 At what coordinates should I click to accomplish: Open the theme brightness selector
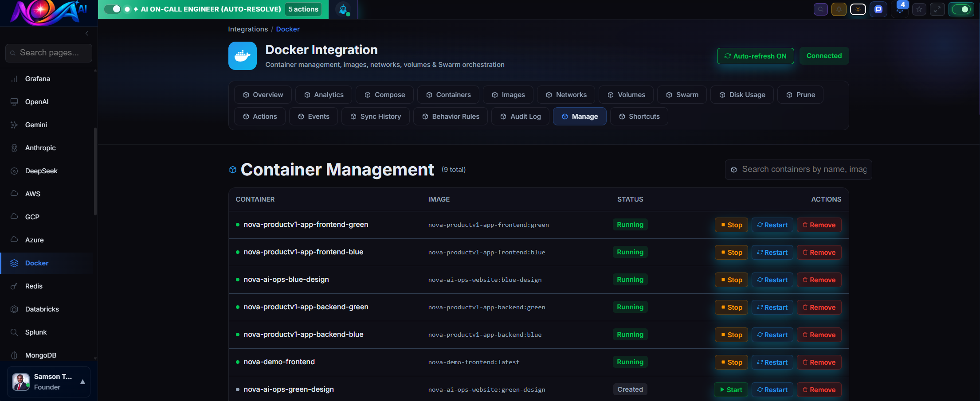pos(858,9)
